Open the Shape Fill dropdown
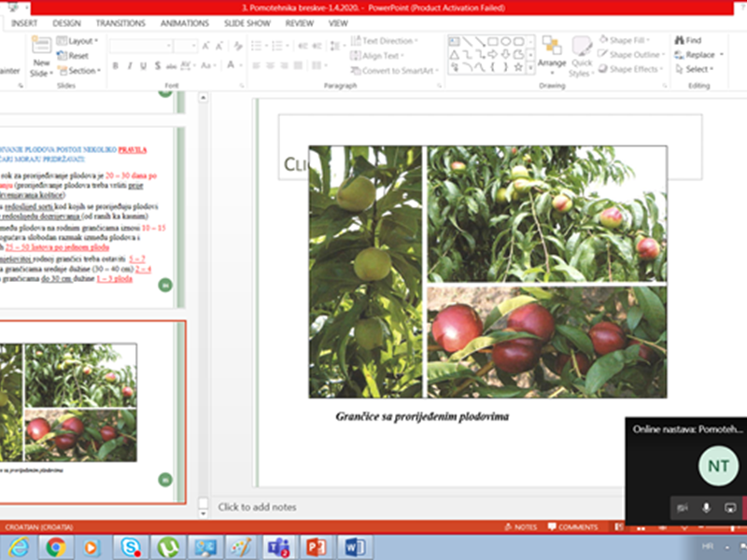 [631, 41]
